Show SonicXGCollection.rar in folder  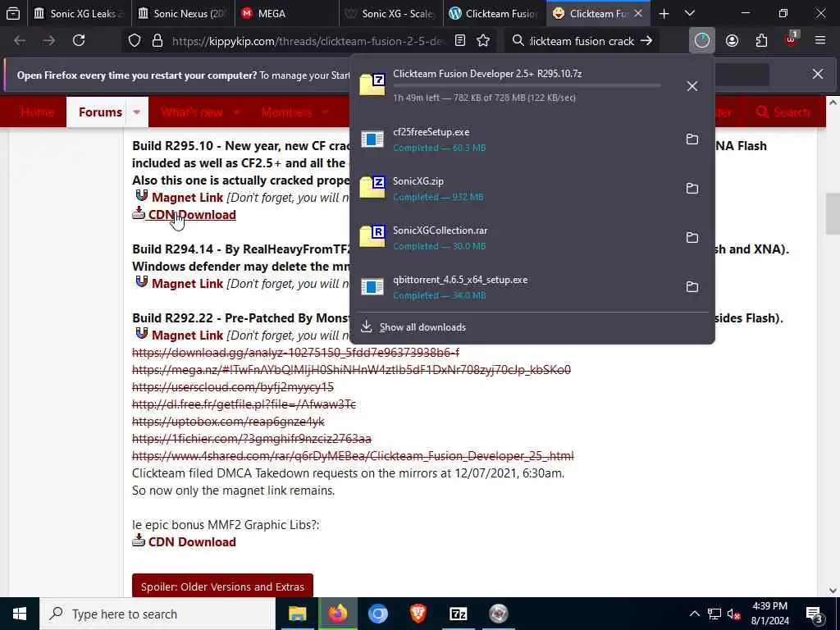pos(692,238)
